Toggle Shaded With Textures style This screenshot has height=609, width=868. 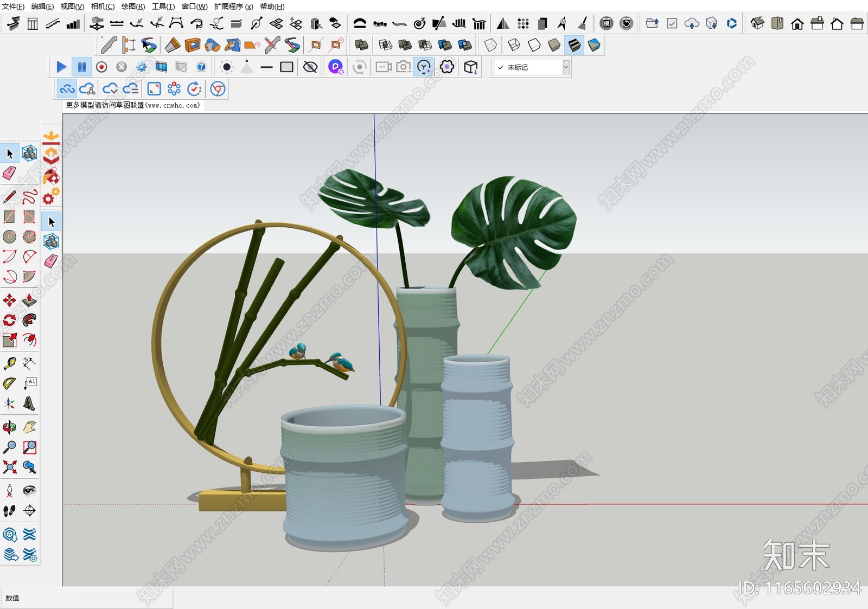pyautogui.click(x=574, y=45)
